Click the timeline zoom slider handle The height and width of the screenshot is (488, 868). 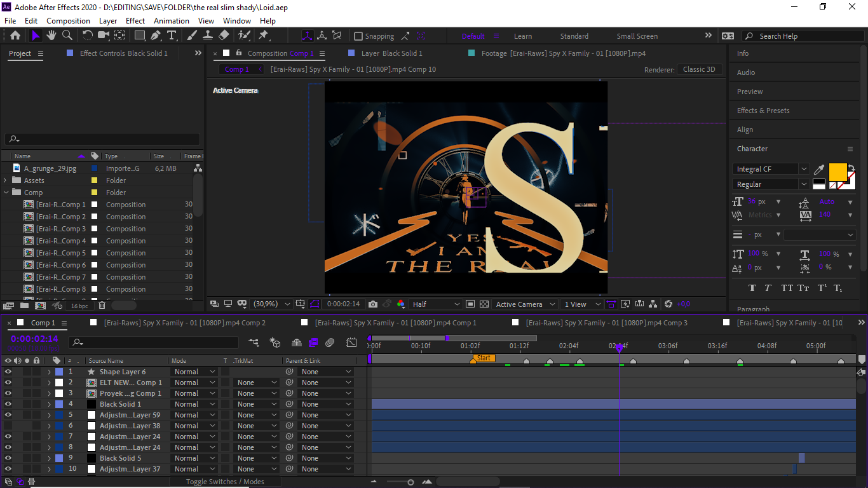tap(410, 482)
